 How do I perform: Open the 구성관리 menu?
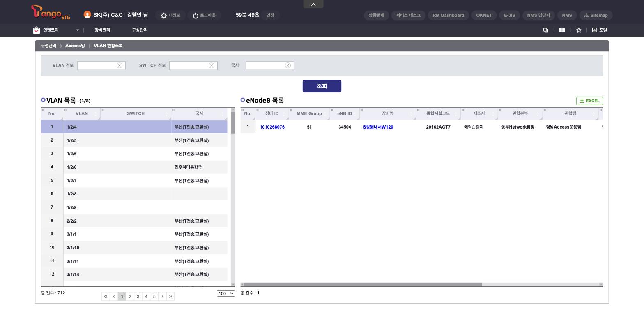point(140,30)
